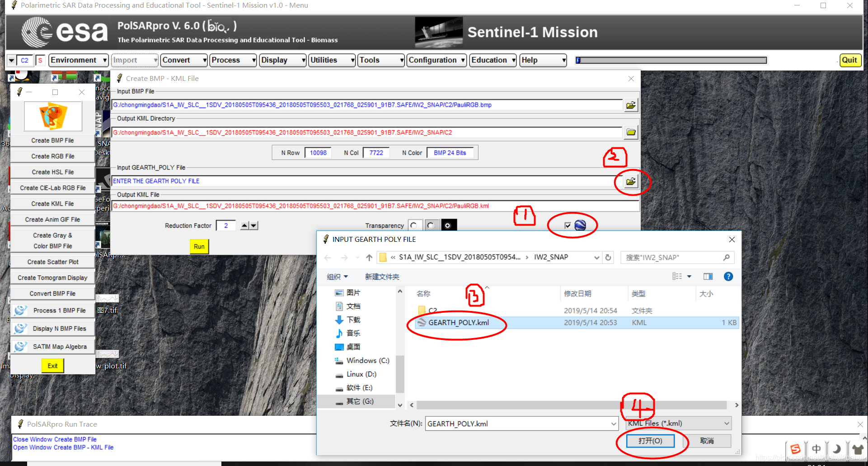The image size is (868, 466).
Task: Select the gray Transparency radio button
Action: (x=431, y=225)
